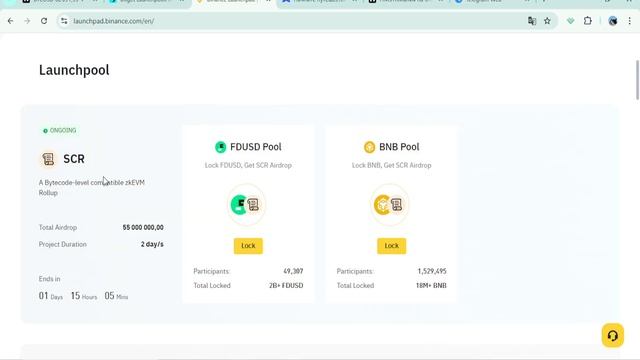Click FDUSD Pool participants count 49,307
The height and width of the screenshot is (360, 640).
click(x=293, y=271)
